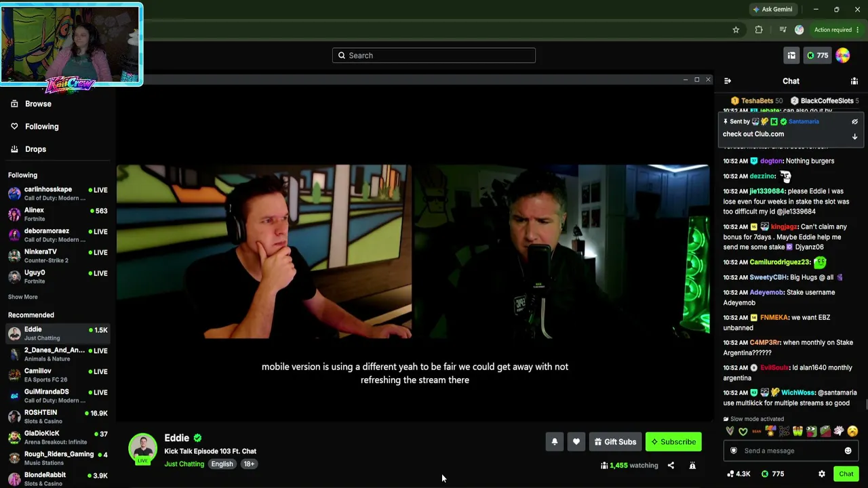The width and height of the screenshot is (868, 488).
Task: Focus the Search field
Action: coord(434,56)
